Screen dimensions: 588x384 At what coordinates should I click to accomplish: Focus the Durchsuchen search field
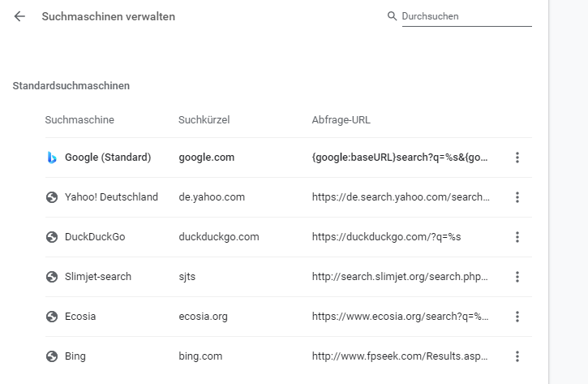467,16
